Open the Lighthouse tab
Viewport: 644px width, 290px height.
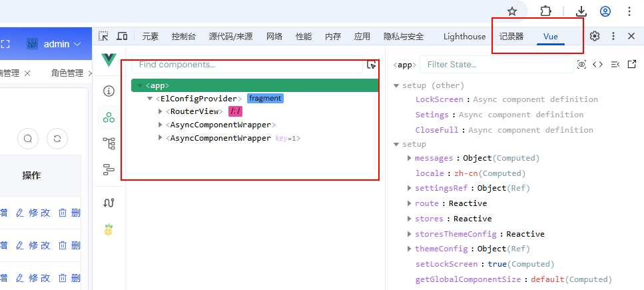point(464,36)
